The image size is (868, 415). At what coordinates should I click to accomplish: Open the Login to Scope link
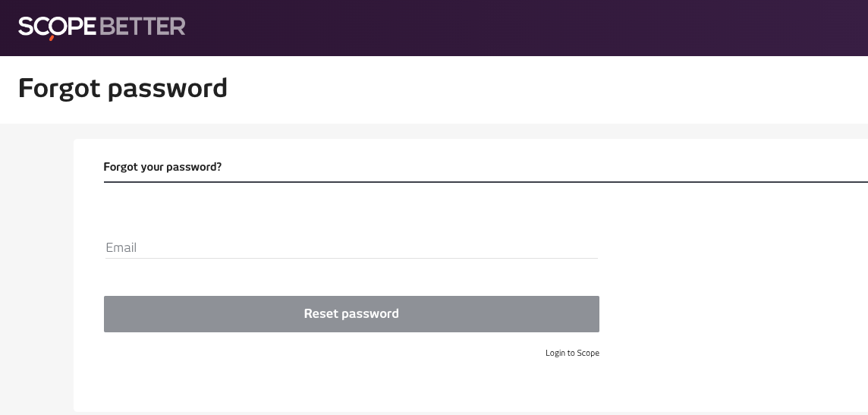point(572,353)
